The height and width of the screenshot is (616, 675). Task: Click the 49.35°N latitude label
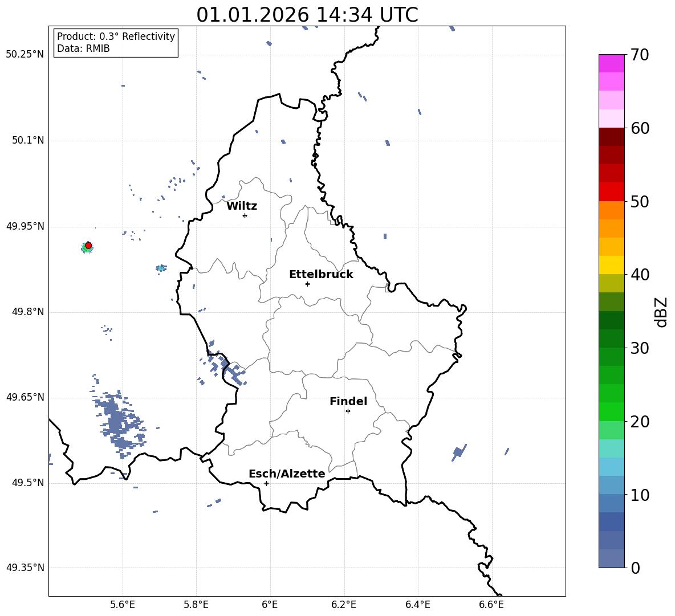tap(25, 568)
